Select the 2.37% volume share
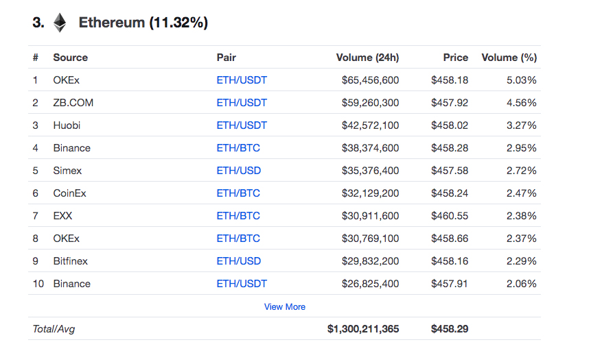Screen dimensions: 602x364 [522, 239]
